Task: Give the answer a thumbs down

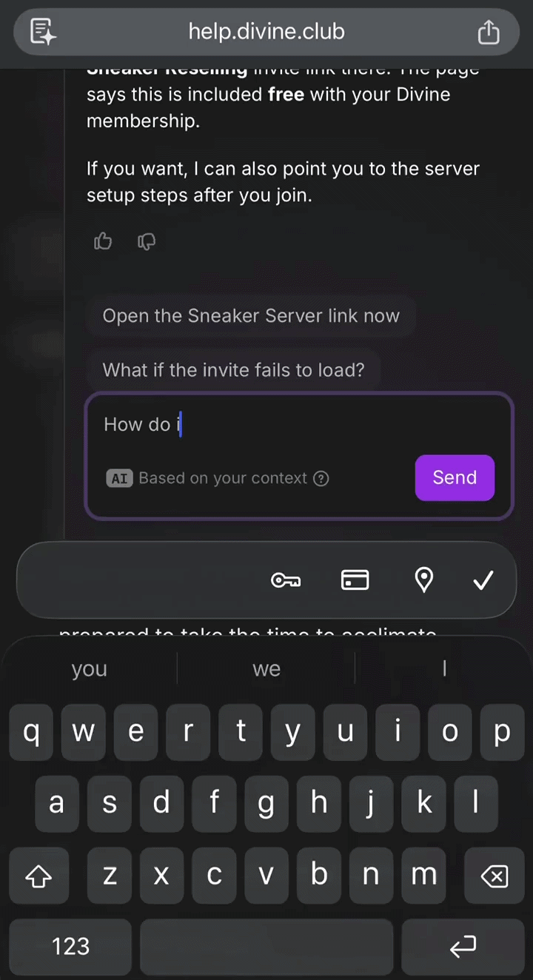Action: coord(147,241)
